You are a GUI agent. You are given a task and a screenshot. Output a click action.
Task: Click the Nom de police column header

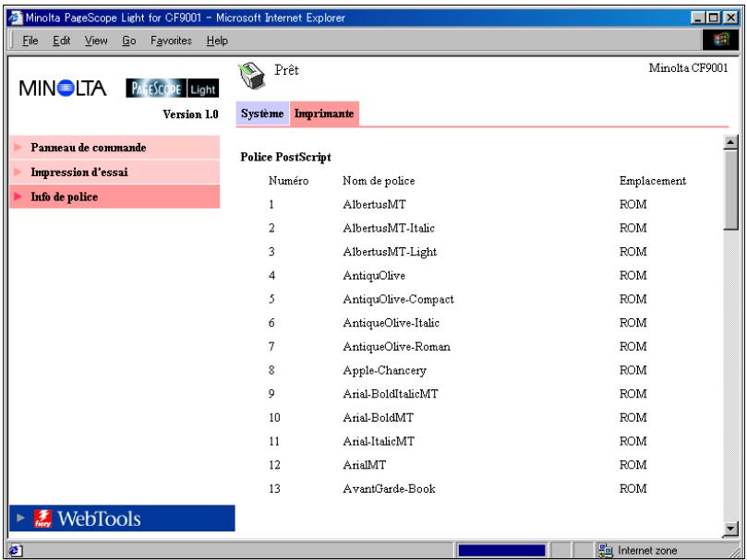pos(379,181)
